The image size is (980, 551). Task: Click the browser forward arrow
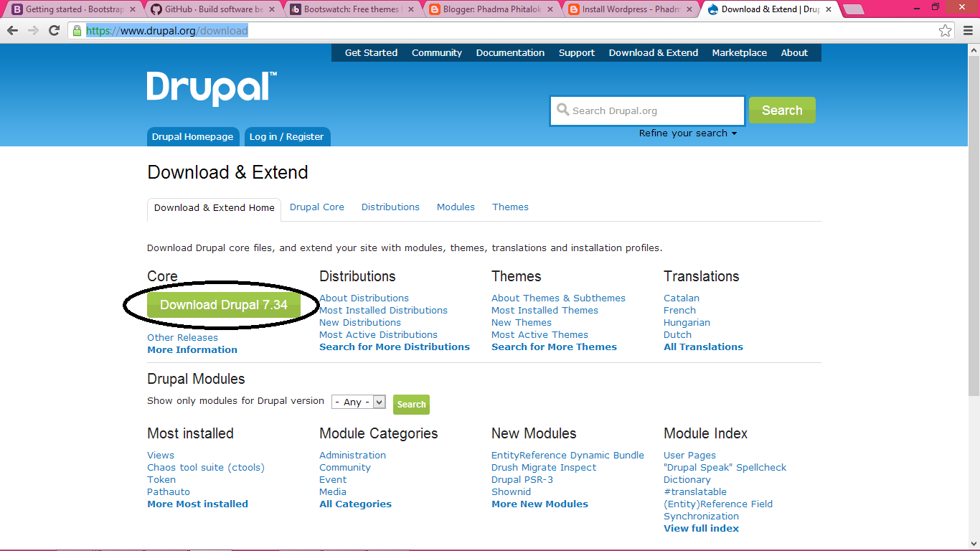(33, 31)
